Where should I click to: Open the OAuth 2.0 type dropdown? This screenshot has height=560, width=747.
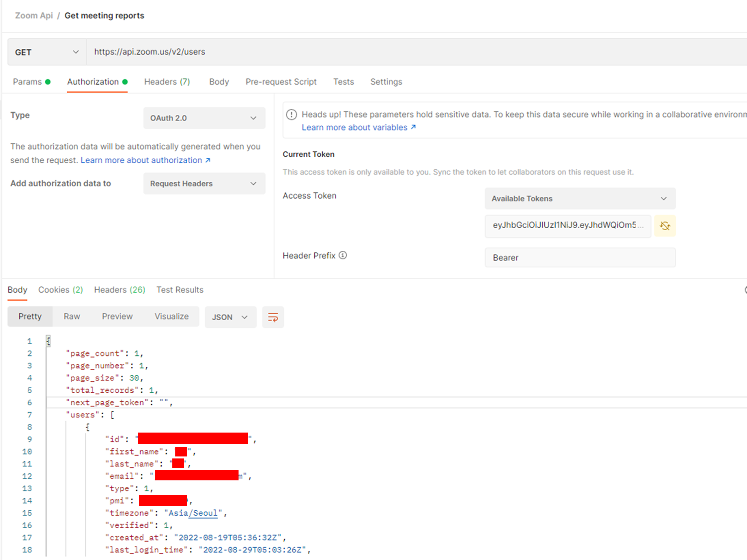tap(204, 118)
